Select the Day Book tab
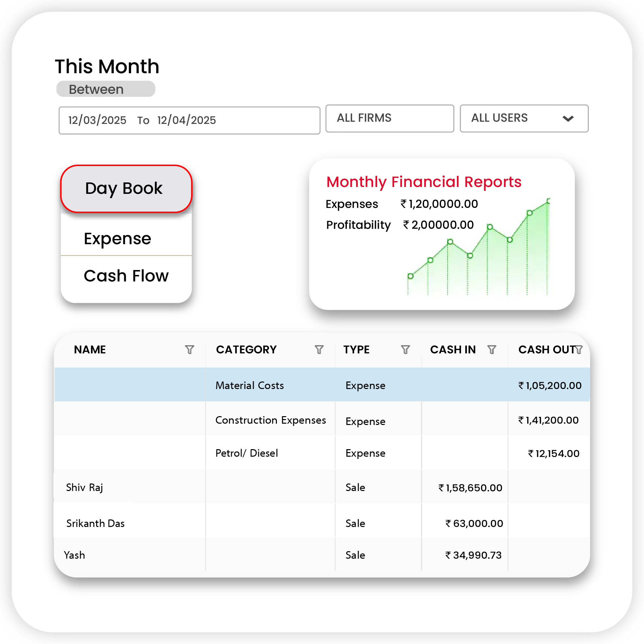 126,189
